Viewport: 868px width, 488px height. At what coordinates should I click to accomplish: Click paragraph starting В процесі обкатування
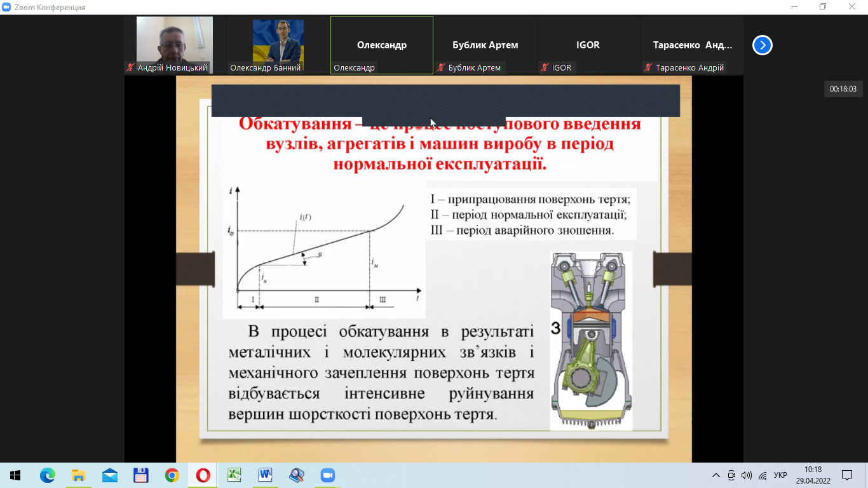381,373
